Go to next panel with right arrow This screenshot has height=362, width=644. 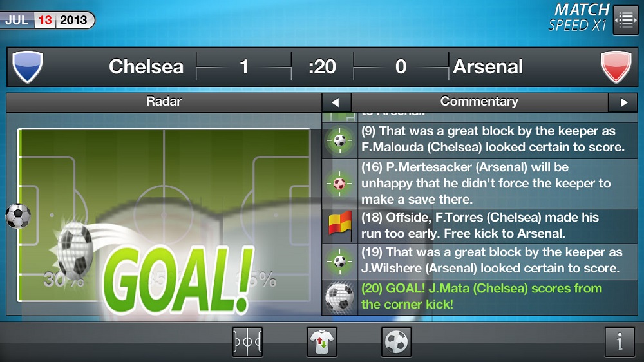[623, 102]
